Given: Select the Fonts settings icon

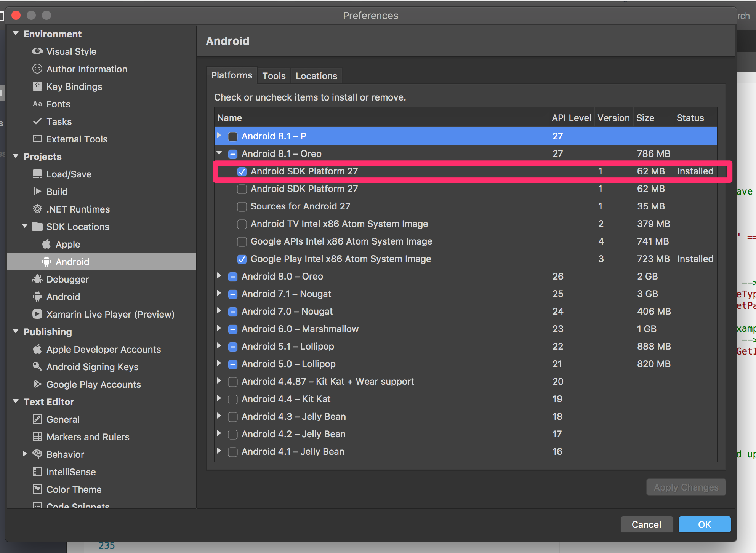Looking at the screenshot, I should (37, 104).
